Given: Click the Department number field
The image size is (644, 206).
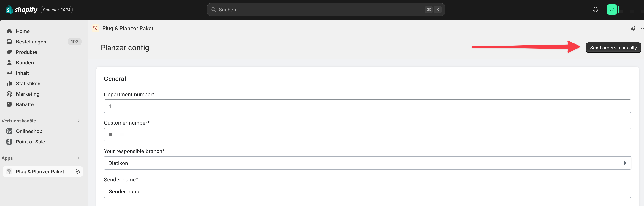Looking at the screenshot, I should point(367,106).
